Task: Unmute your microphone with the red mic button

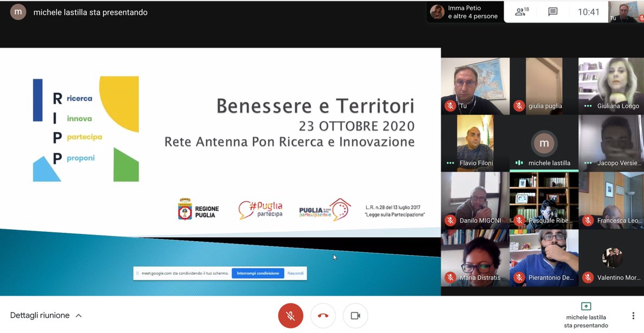Action: point(290,316)
